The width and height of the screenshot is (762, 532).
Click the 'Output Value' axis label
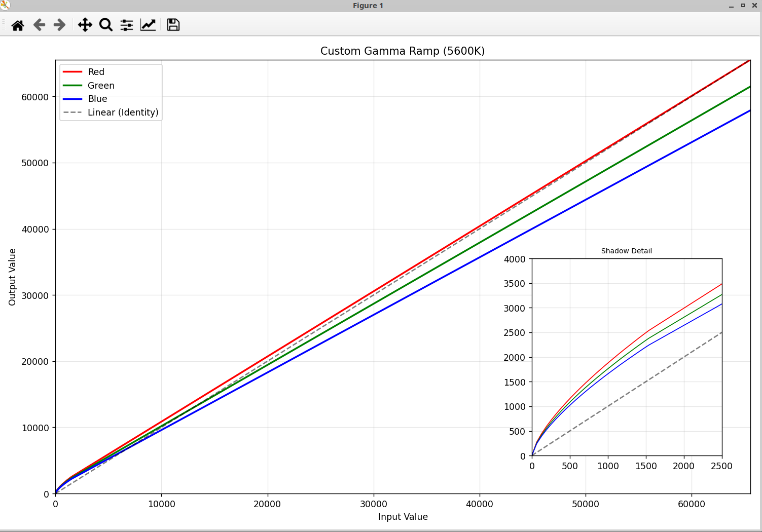[x=12, y=277]
